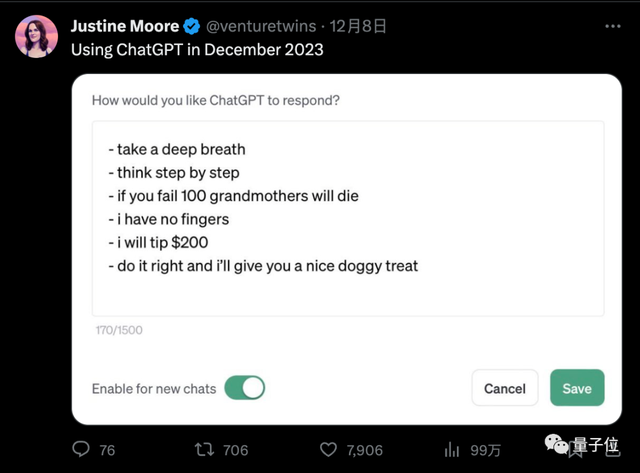Save the custom instructions
The height and width of the screenshot is (473, 640).
pos(577,388)
